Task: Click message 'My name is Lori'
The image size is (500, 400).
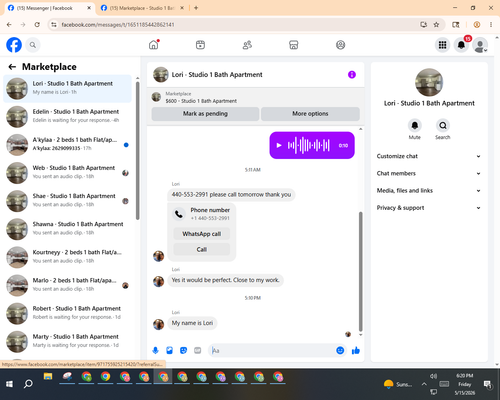Action: pos(192,323)
